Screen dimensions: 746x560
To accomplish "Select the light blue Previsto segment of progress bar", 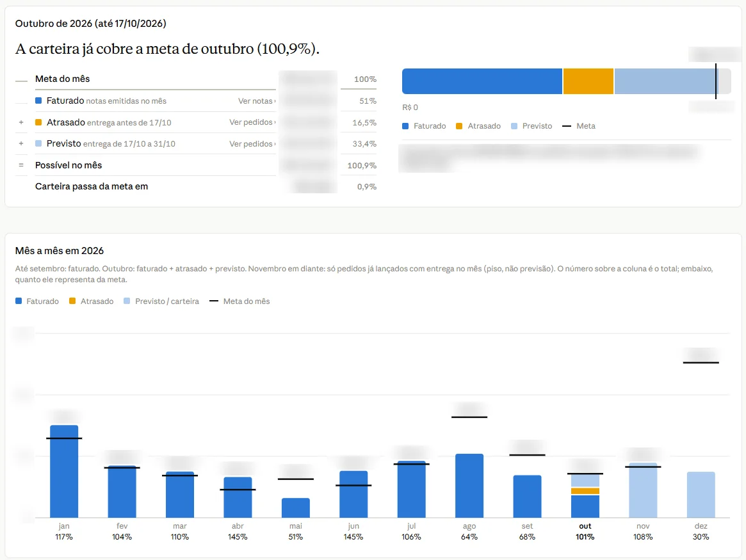I will [666, 81].
